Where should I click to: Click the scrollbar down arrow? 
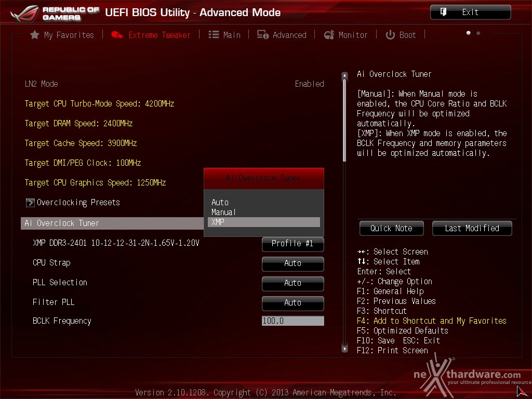[x=345, y=349]
